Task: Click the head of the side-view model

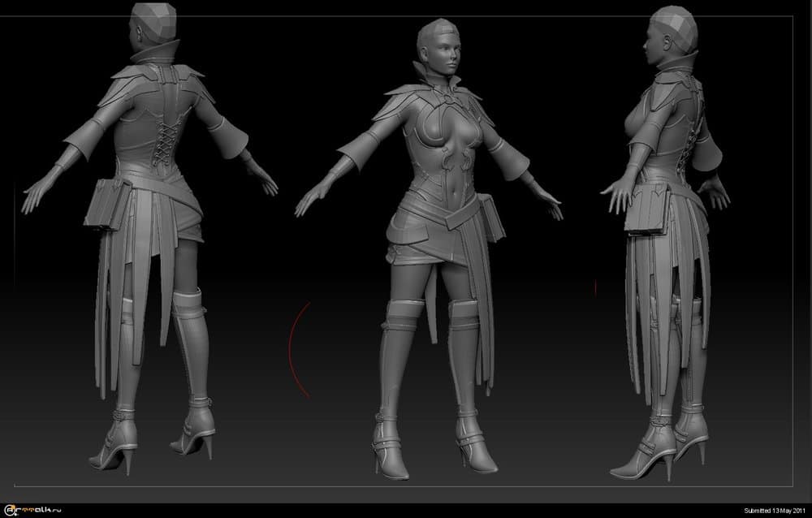Action: 672,31
